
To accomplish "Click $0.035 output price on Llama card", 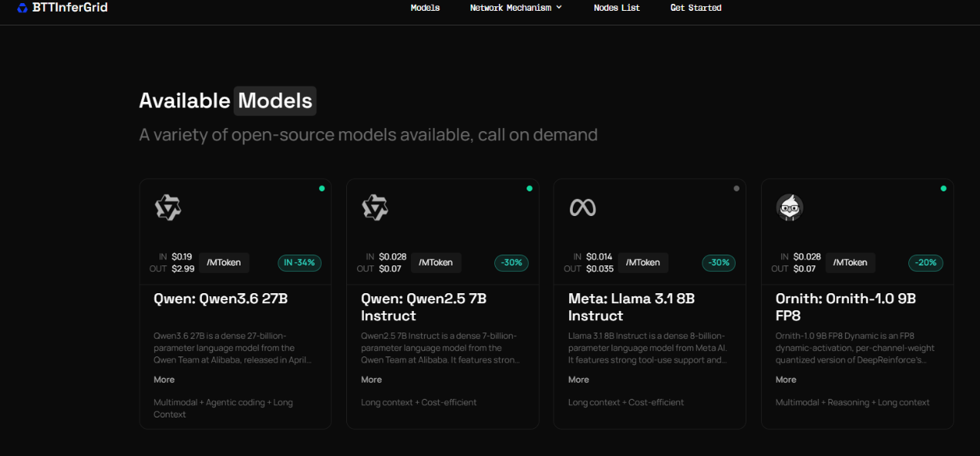I will (x=600, y=269).
